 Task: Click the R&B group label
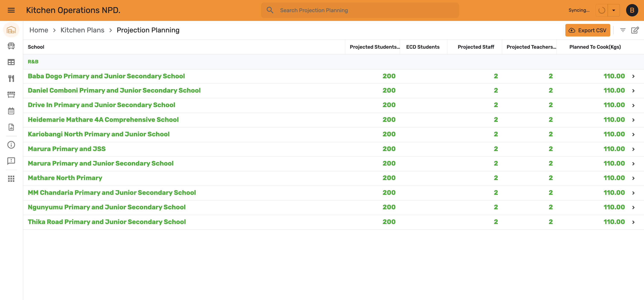pos(33,62)
